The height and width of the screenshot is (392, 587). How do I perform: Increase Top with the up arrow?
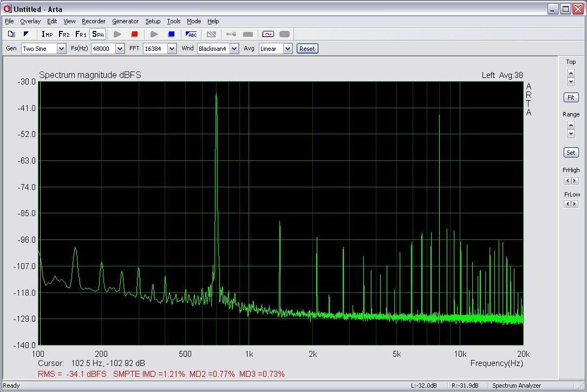click(x=571, y=73)
